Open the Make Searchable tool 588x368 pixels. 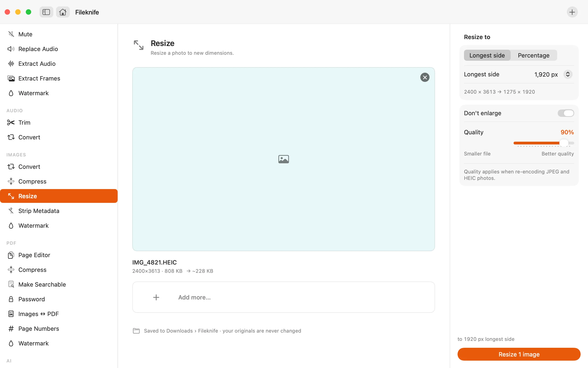59,285
